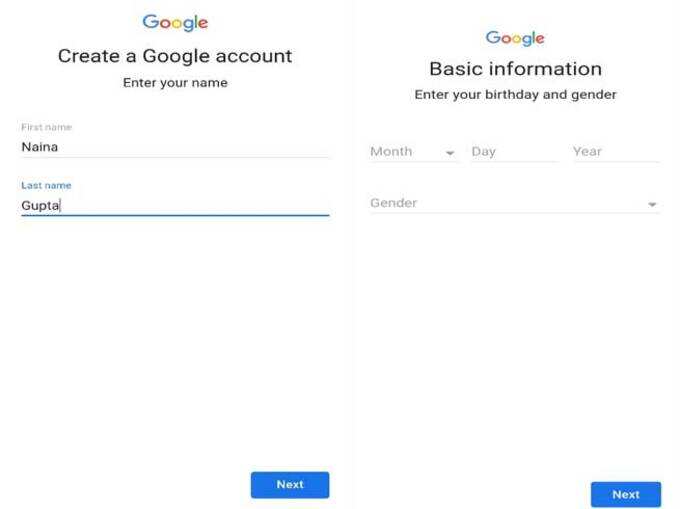The width and height of the screenshot is (680, 509).
Task: Click the Create a Google account heading
Action: [x=175, y=56]
